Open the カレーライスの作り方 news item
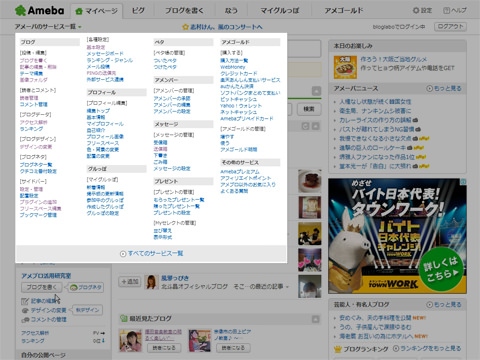 tap(375, 120)
